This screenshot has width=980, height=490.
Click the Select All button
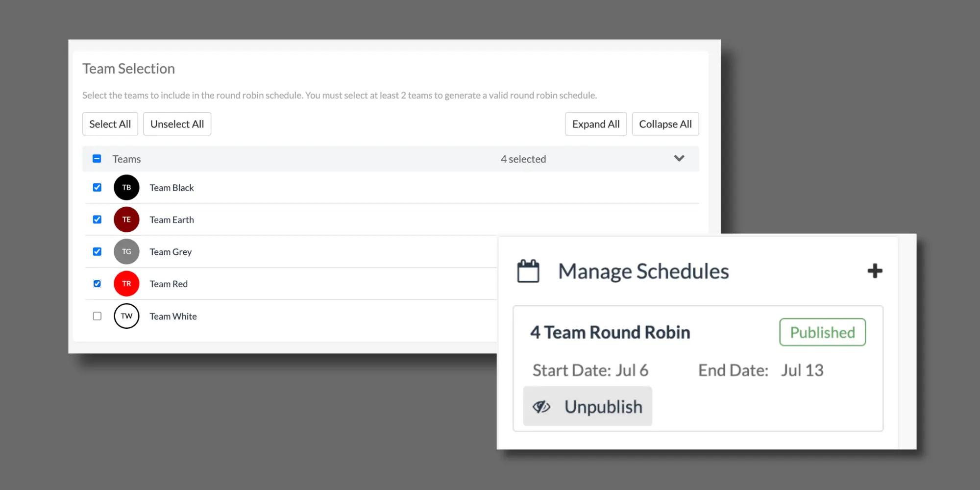(x=110, y=124)
